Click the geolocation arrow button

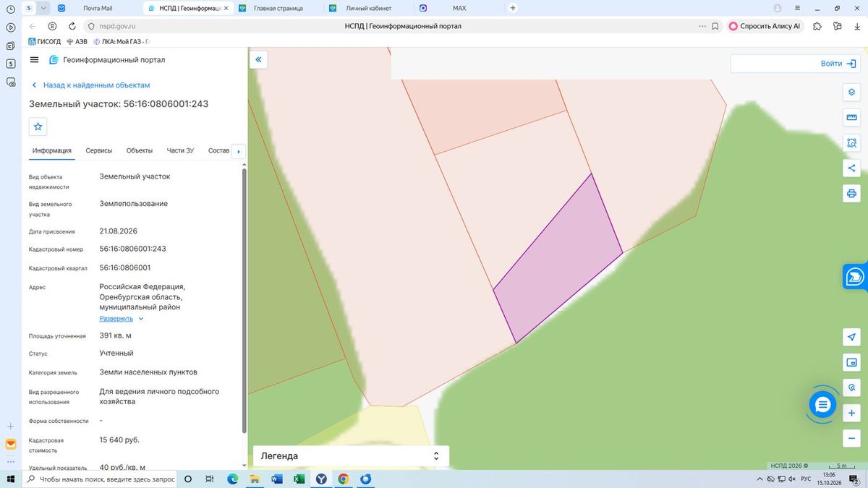tap(851, 338)
